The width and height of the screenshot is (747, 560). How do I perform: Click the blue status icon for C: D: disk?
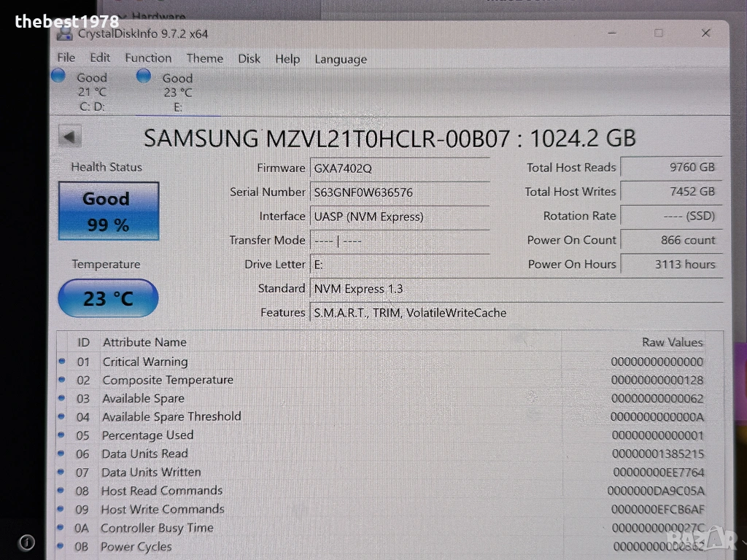pyautogui.click(x=60, y=76)
